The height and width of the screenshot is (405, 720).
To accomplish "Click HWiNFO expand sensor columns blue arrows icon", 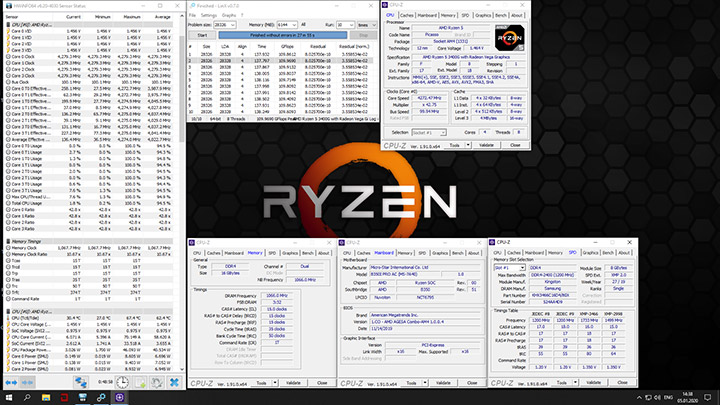I will tap(11, 382).
